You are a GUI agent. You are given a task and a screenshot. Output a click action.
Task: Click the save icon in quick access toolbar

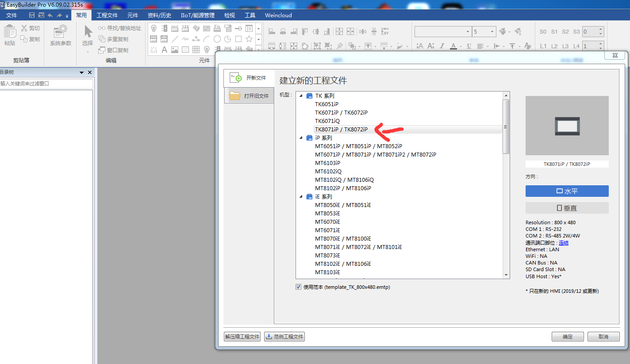[x=32, y=15]
